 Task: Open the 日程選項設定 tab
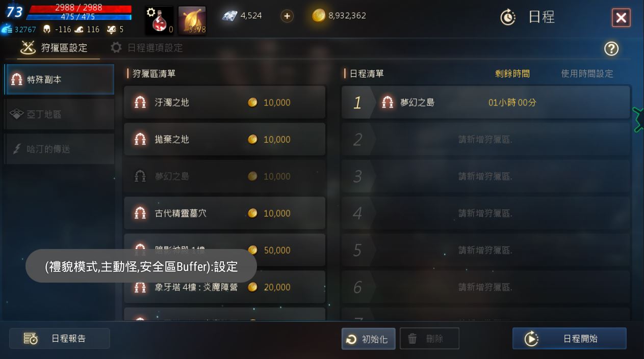click(x=147, y=48)
